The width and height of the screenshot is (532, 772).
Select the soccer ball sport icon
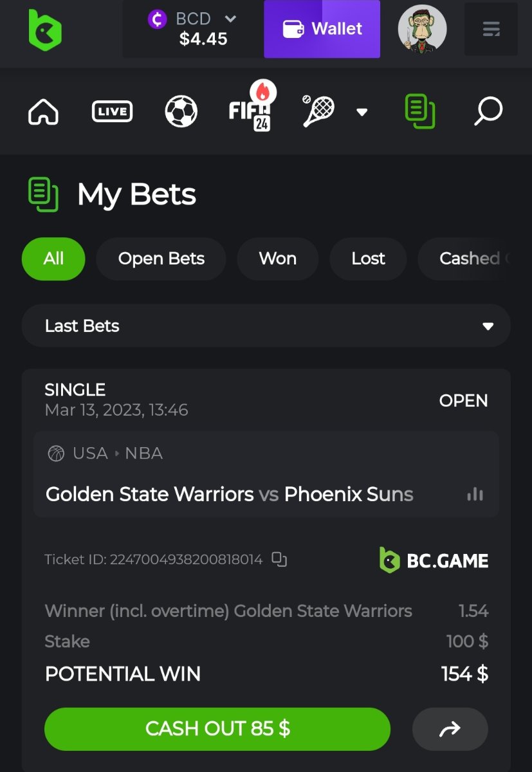(x=181, y=111)
